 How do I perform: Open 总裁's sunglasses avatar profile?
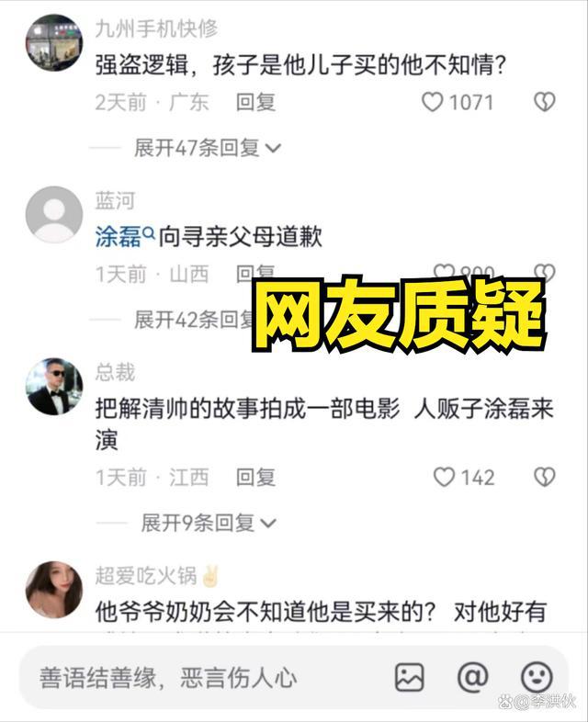coord(54,387)
